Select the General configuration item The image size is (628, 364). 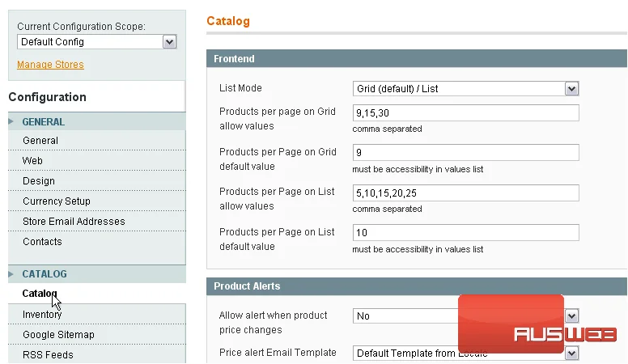(97, 141)
